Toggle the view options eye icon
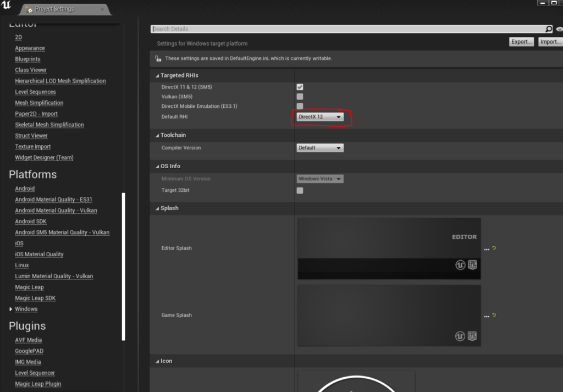Image resolution: width=563 pixels, height=392 pixels. point(559,29)
